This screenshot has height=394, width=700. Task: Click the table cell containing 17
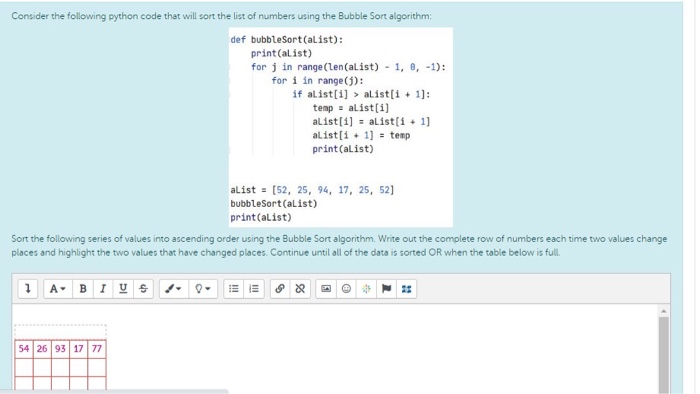79,348
